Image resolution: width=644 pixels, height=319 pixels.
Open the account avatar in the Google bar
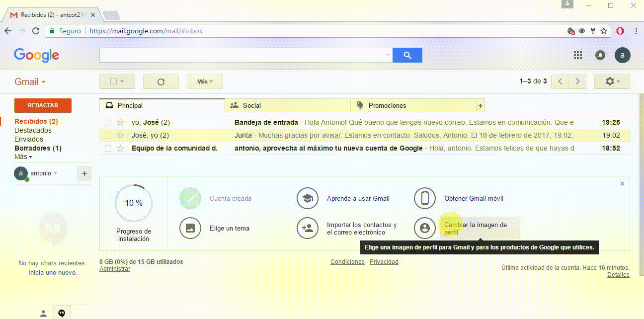622,55
